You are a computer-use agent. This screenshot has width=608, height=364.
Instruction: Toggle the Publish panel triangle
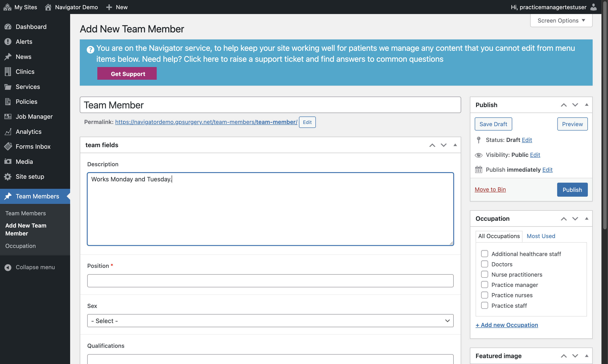(x=587, y=105)
